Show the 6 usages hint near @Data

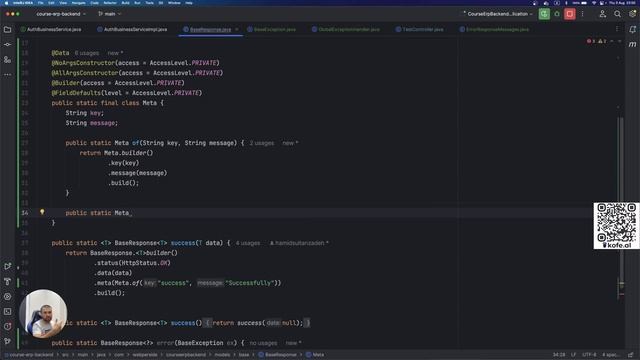pyautogui.click(x=87, y=53)
